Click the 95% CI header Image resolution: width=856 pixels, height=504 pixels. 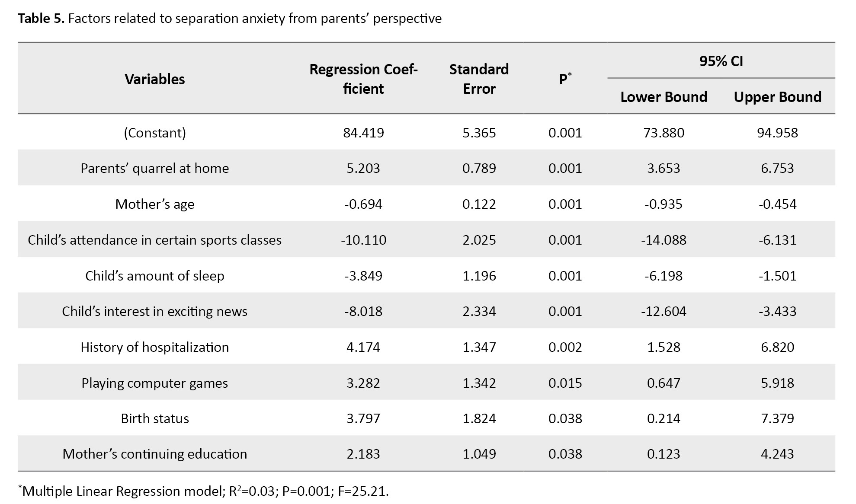pyautogui.click(x=721, y=61)
